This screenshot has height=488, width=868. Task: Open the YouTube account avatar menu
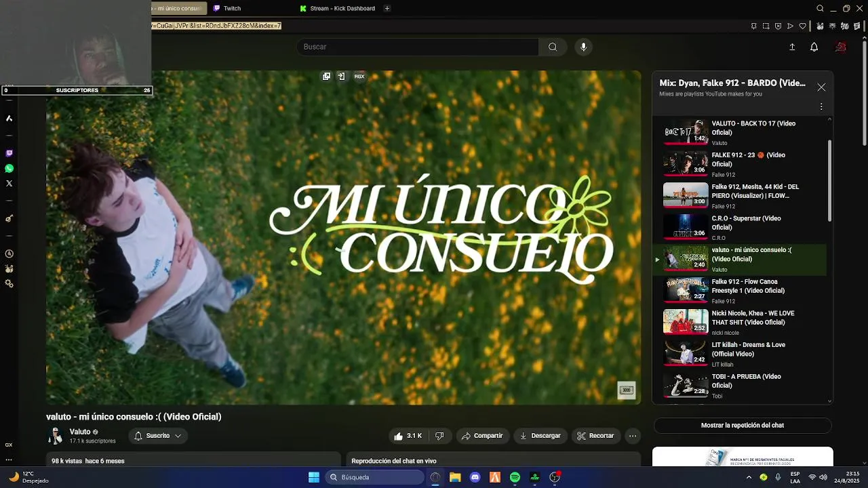click(x=841, y=47)
